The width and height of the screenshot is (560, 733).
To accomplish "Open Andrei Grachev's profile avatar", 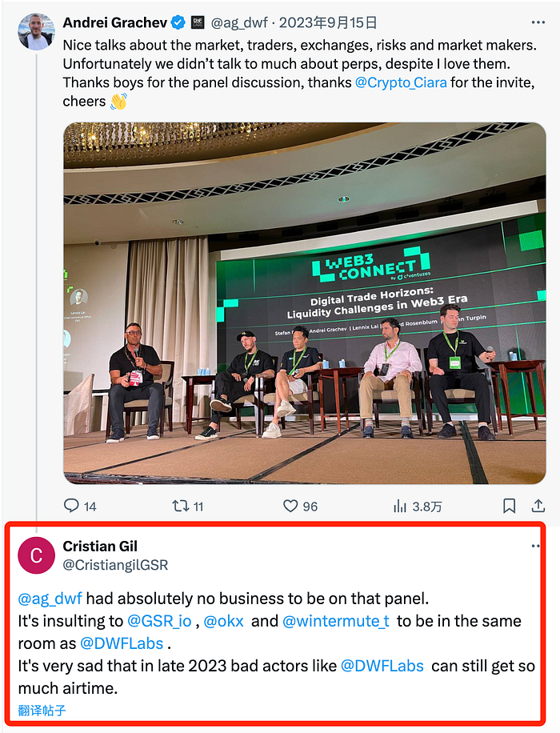I will click(x=36, y=32).
